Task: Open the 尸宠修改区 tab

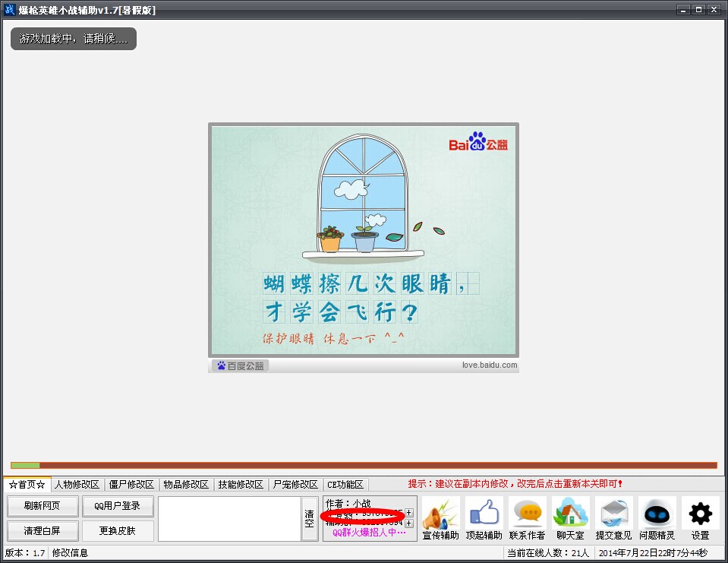Action: (x=295, y=485)
